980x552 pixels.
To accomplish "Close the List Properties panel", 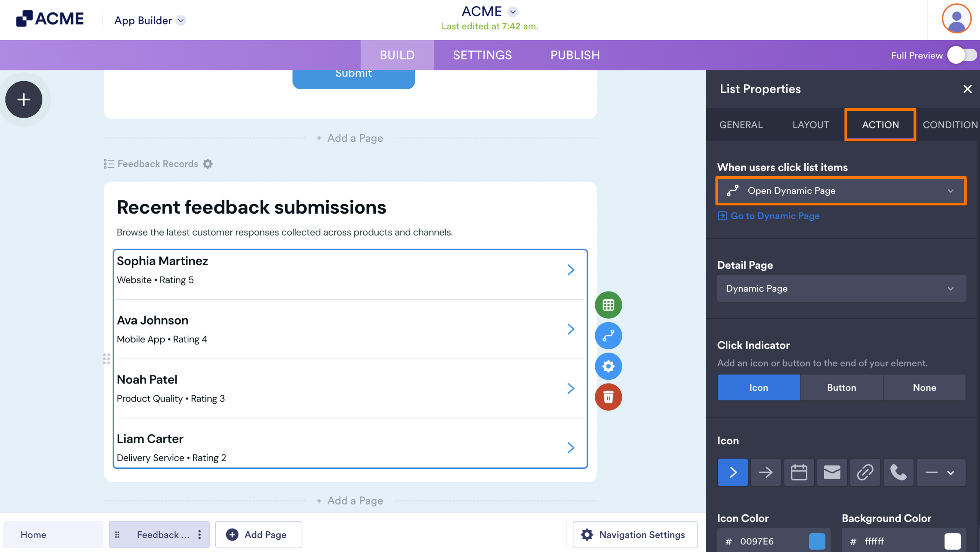I will coord(967,89).
